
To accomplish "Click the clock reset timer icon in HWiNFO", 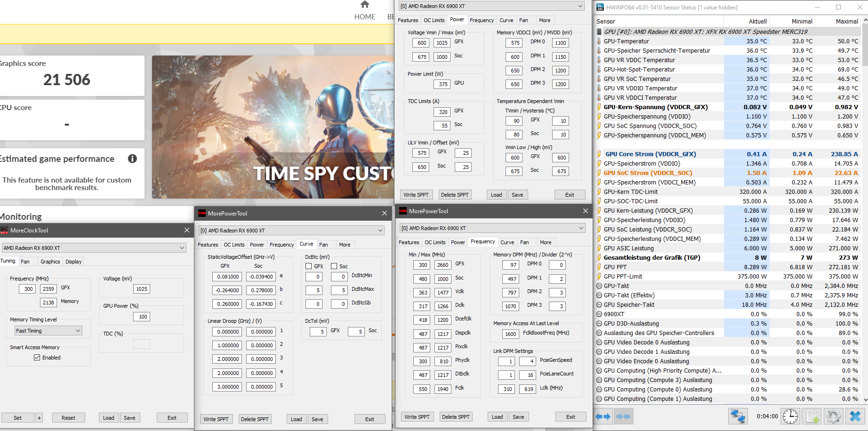I will click(790, 416).
